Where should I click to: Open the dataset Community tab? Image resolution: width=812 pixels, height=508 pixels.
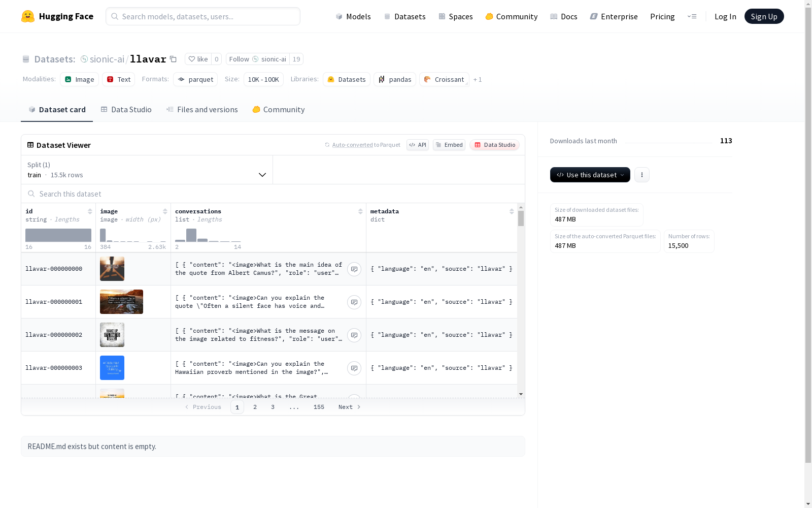click(x=279, y=110)
